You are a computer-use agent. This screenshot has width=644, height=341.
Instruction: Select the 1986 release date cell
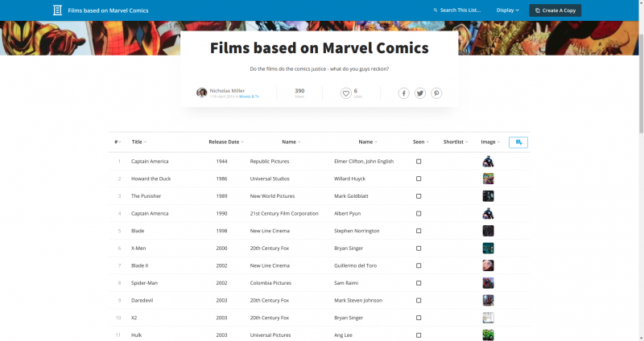[x=221, y=179]
